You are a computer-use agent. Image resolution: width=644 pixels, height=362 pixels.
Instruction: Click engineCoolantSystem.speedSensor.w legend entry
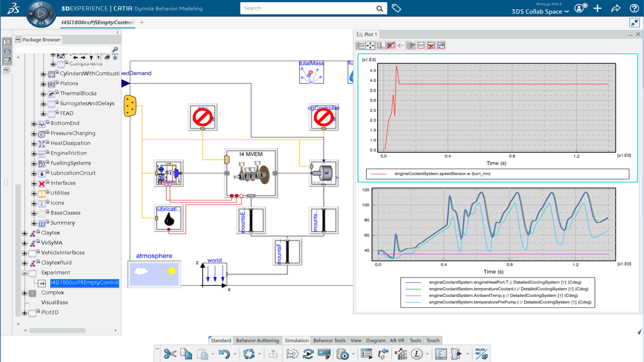pos(442,174)
